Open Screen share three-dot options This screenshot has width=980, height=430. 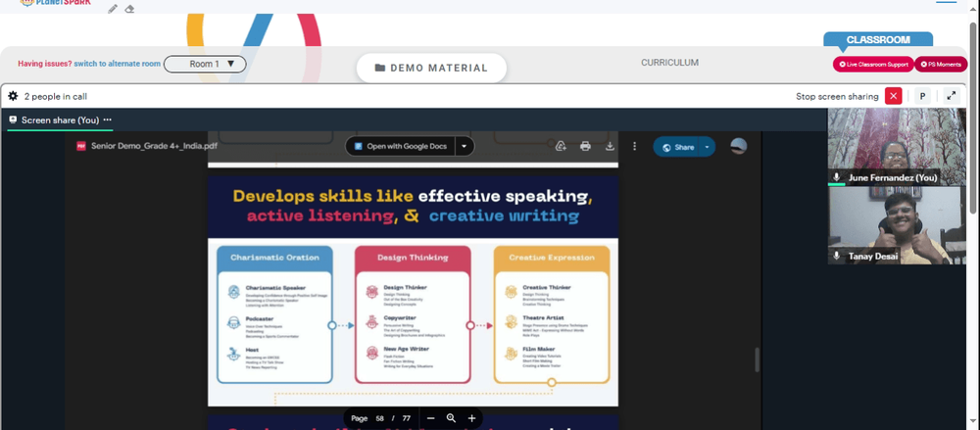(x=108, y=119)
